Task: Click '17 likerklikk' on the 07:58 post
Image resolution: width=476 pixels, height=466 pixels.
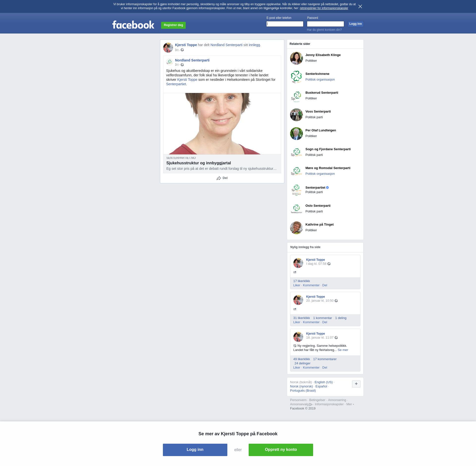Action: (x=301, y=281)
